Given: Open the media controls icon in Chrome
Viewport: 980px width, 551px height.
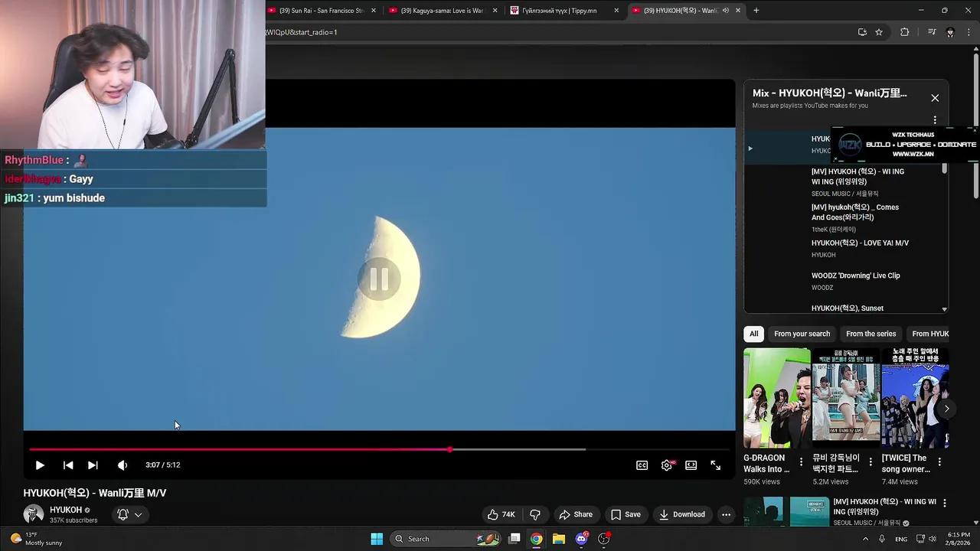Looking at the screenshot, I should (932, 32).
